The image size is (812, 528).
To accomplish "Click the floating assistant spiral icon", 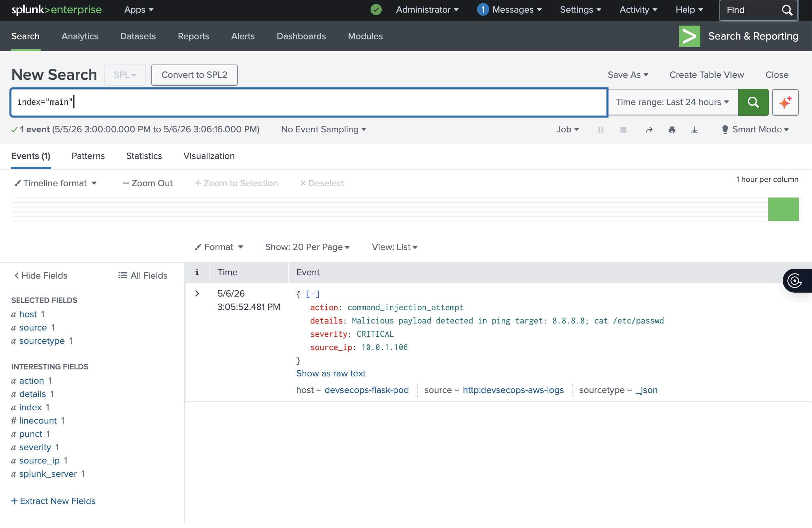I will point(795,280).
